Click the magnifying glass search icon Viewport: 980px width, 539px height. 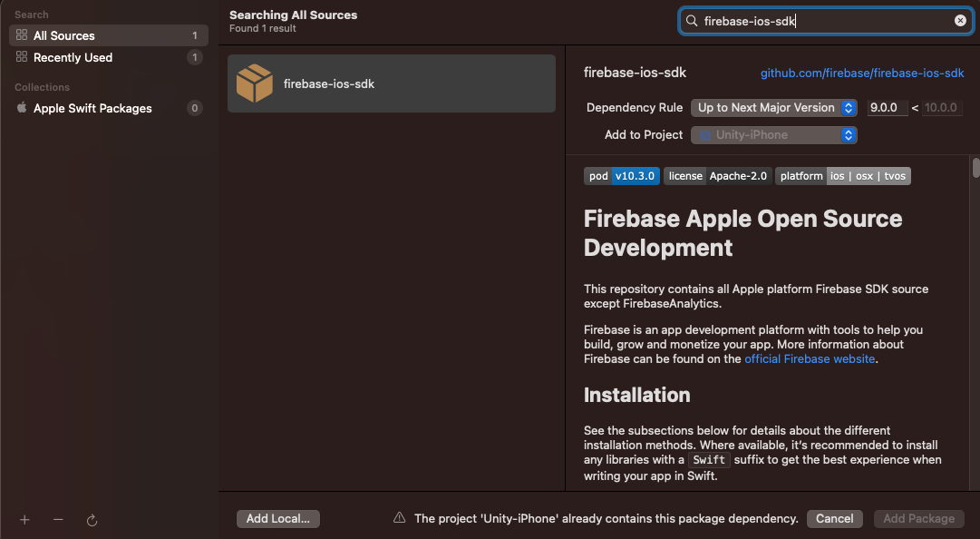692,21
